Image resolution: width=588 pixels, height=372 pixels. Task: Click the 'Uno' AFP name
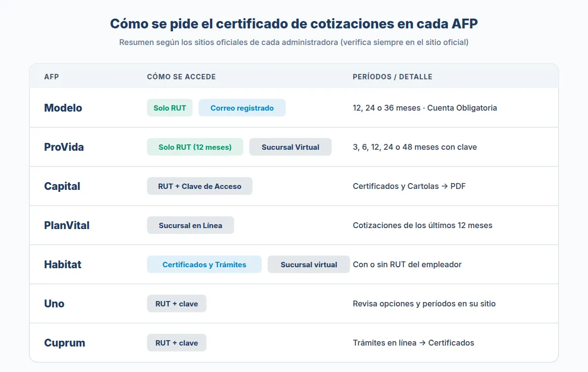pyautogui.click(x=54, y=303)
